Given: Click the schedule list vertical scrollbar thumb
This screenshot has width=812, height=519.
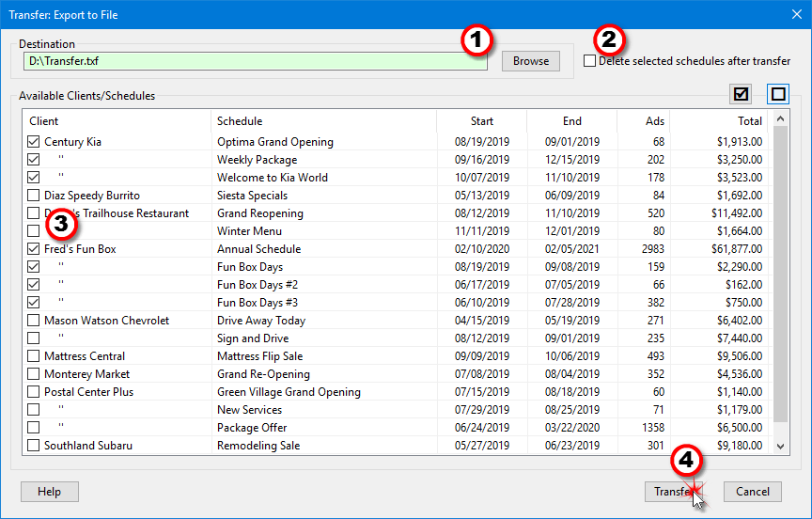Looking at the screenshot, I should [x=781, y=275].
